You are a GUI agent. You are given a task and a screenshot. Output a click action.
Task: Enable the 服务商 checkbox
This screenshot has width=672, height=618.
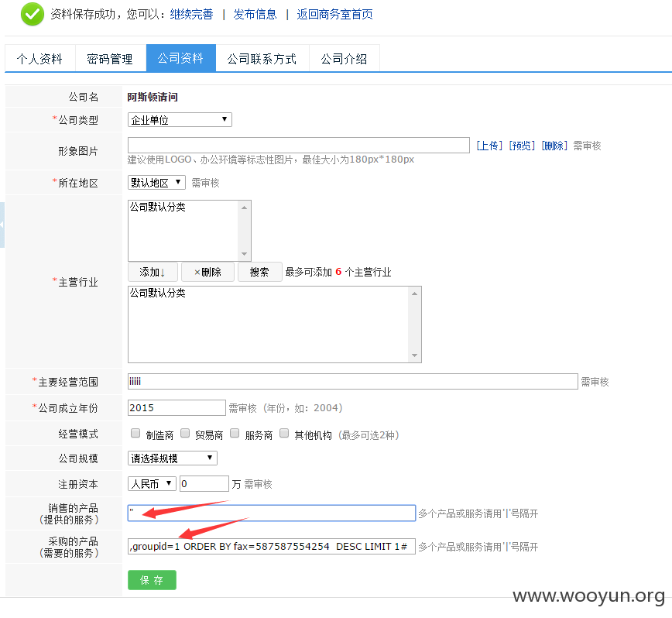(235, 433)
